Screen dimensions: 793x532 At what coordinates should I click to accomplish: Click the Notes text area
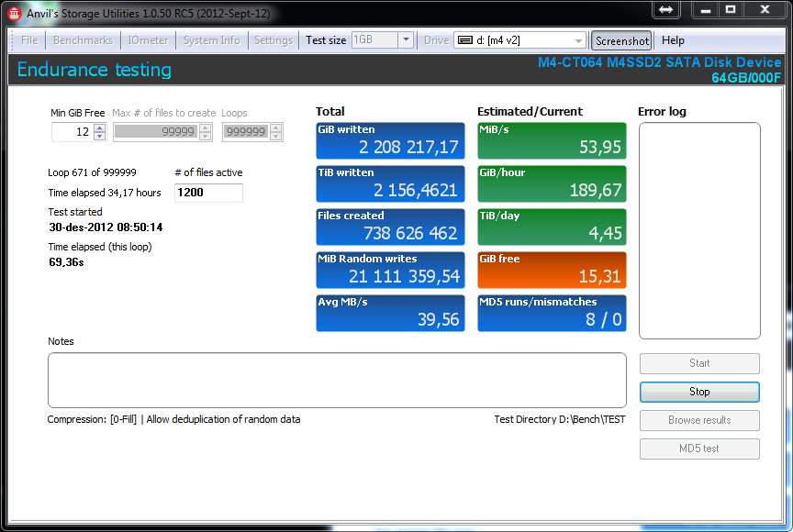point(337,380)
